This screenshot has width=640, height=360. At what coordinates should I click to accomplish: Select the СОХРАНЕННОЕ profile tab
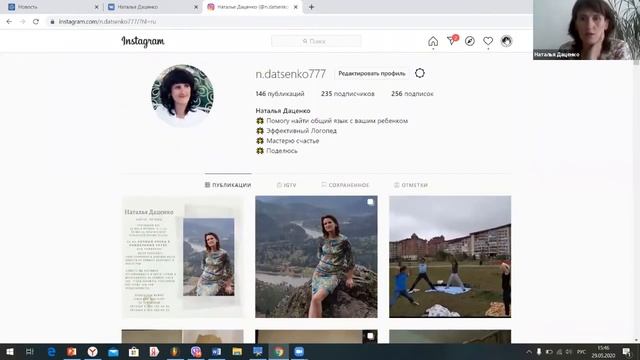pos(345,185)
